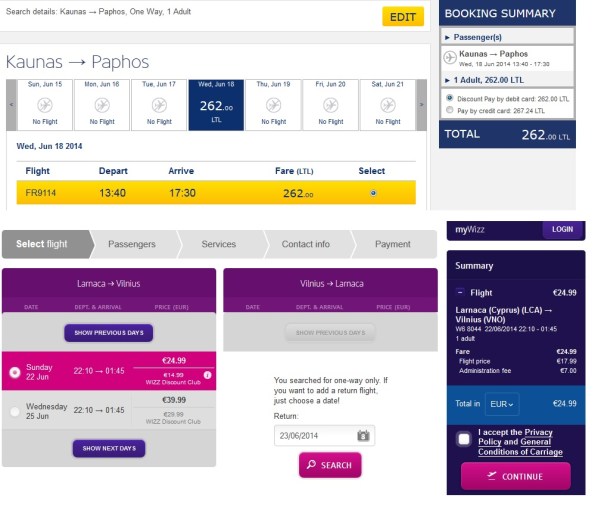This screenshot has width=598, height=510.
Task: Open the Payment step tab
Action: (393, 244)
